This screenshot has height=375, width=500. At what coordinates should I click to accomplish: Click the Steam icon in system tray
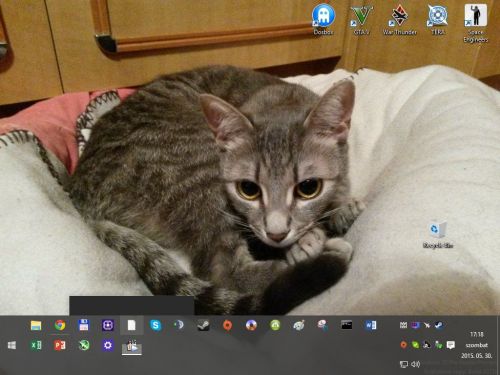point(439,325)
